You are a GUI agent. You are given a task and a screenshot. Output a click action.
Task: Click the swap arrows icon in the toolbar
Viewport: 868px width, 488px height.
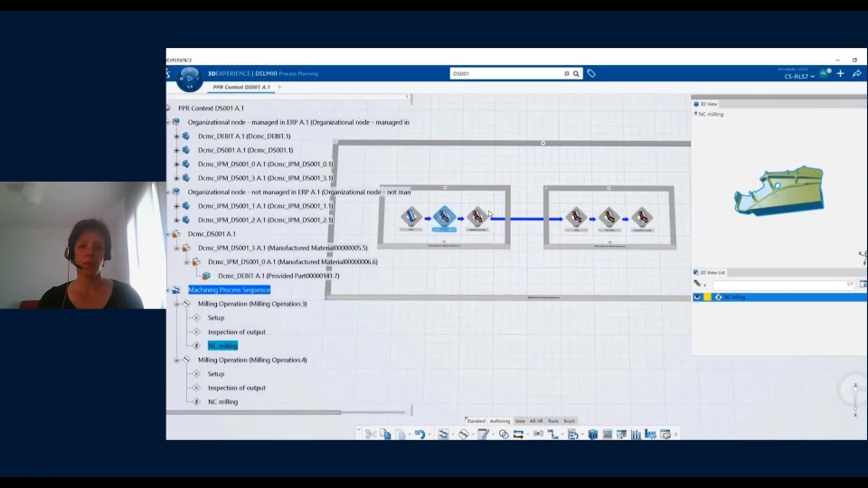click(518, 435)
